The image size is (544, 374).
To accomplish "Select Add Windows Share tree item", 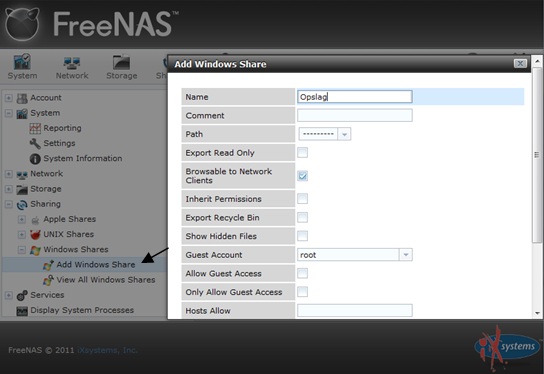I will coord(96,264).
